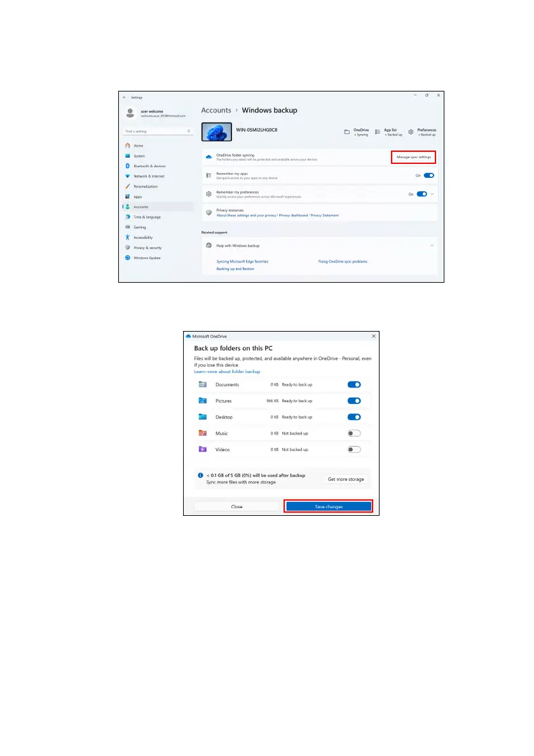This screenshot has height=756, width=534.
Task: Collapse Help with Windows backup section
Action: coord(432,245)
